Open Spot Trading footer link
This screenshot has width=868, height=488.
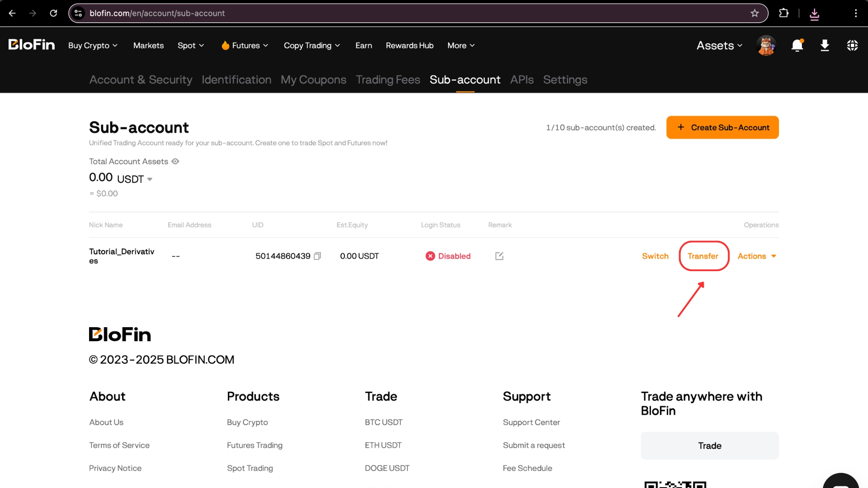coord(250,469)
